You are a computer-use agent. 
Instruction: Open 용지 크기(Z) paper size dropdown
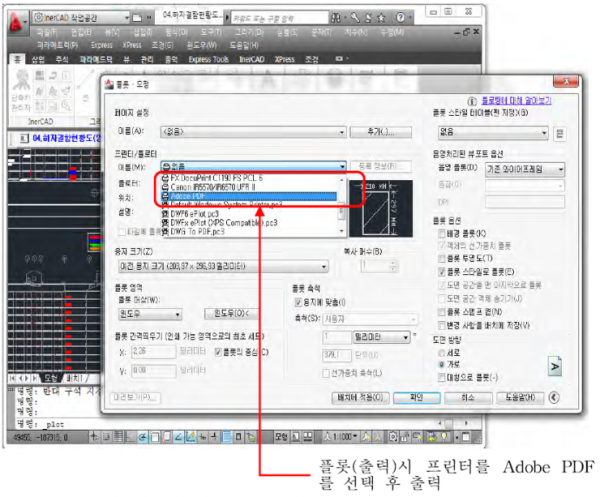pyautogui.click(x=223, y=266)
